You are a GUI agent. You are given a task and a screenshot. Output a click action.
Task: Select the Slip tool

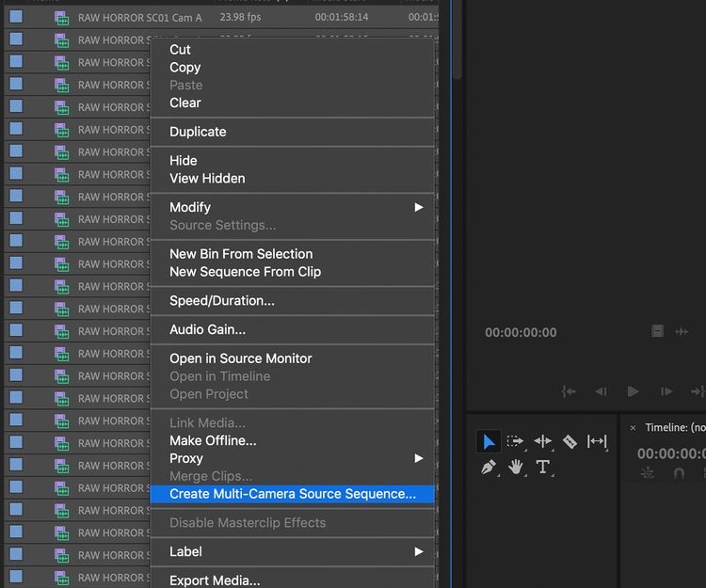click(597, 441)
